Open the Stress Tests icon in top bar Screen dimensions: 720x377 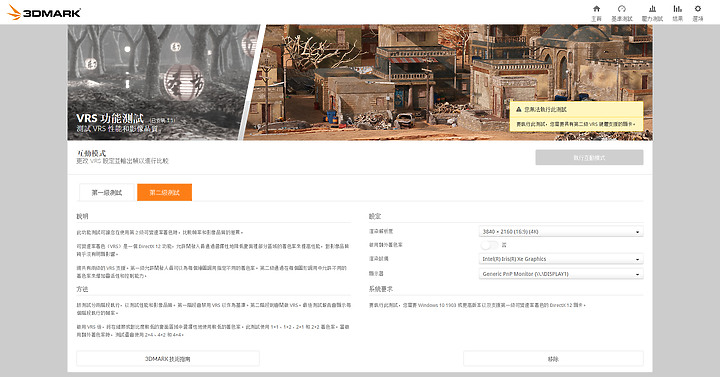click(652, 9)
